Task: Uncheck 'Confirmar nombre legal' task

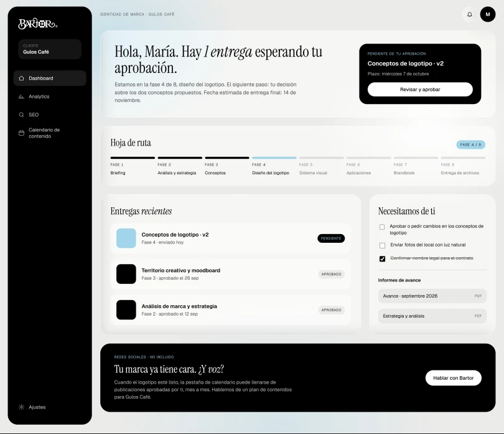Action: pyautogui.click(x=382, y=258)
